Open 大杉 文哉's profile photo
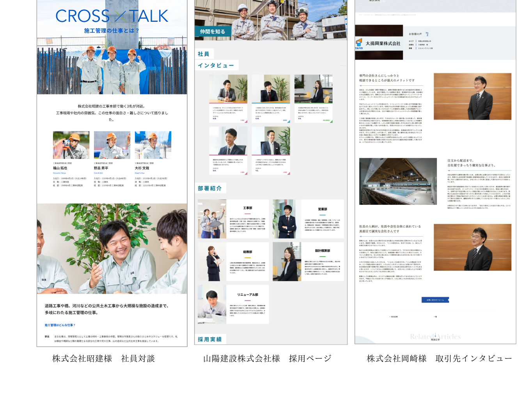Viewport: 532px width, 399px height. (x=153, y=145)
